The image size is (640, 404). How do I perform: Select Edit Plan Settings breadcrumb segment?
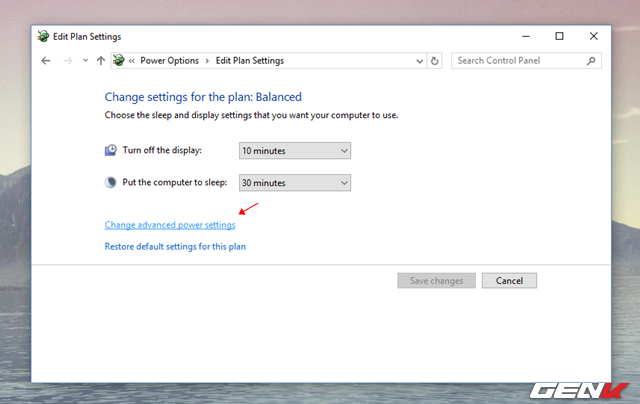250,61
